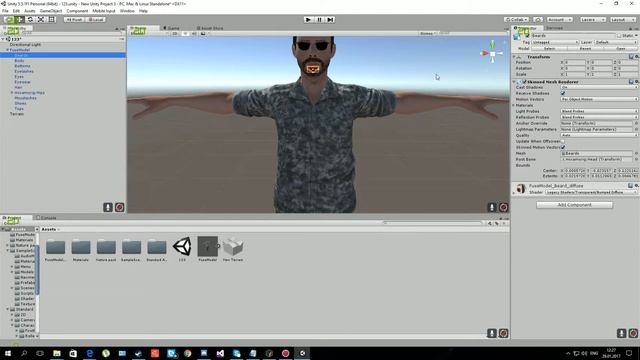Switch to the Asset Store tab

click(210, 28)
